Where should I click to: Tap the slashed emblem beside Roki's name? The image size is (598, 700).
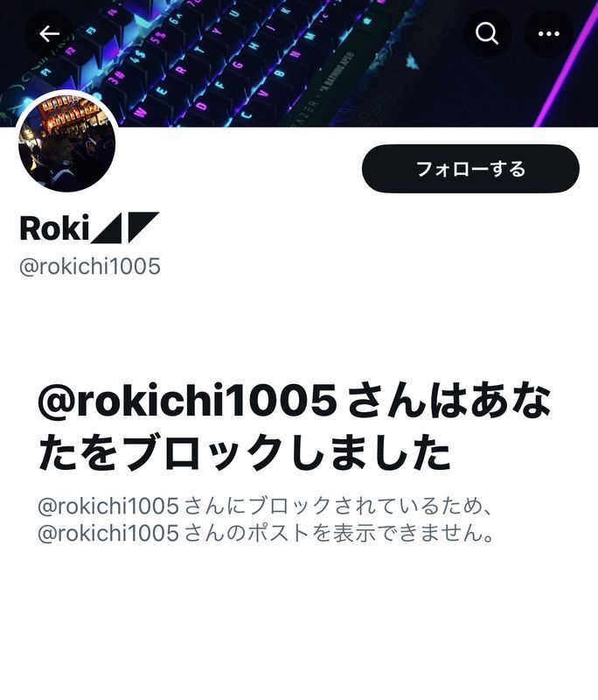(x=125, y=227)
